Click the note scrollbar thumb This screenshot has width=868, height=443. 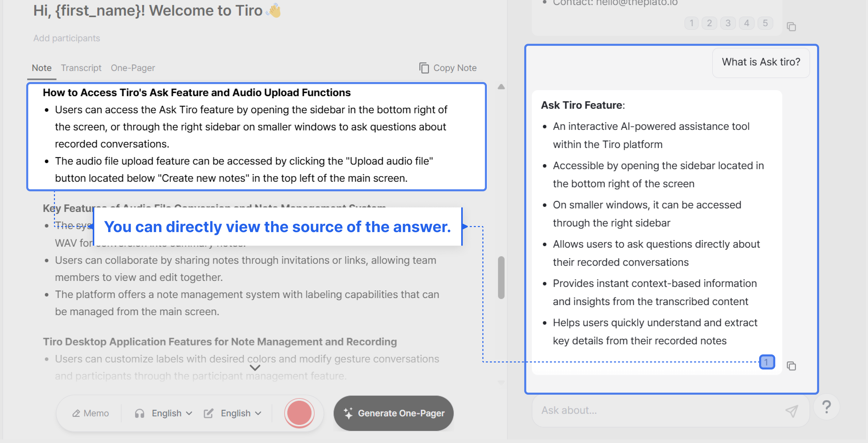point(501,277)
